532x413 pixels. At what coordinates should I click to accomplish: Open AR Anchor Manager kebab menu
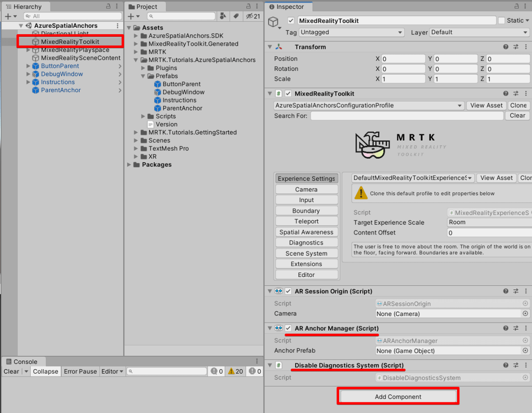(525, 328)
